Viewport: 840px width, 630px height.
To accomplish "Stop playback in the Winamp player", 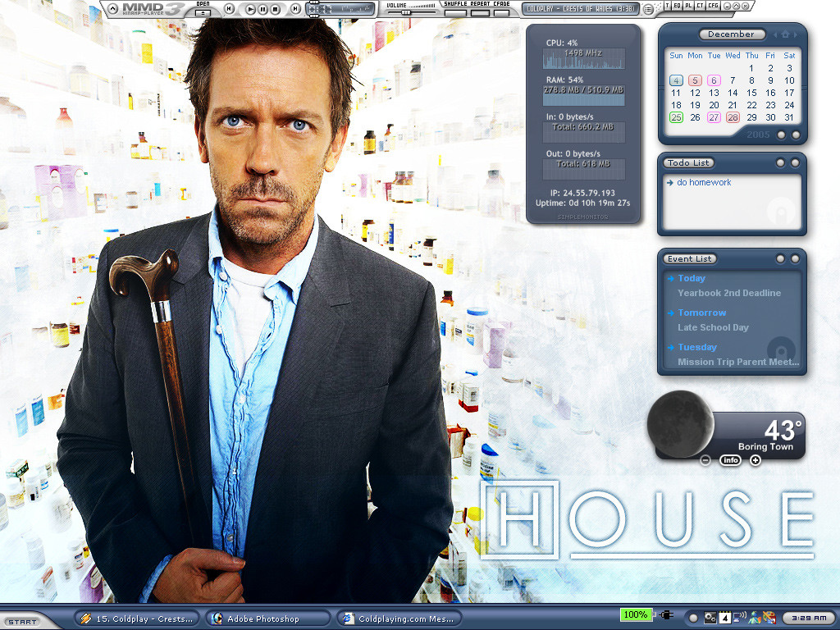I will pos(276,9).
